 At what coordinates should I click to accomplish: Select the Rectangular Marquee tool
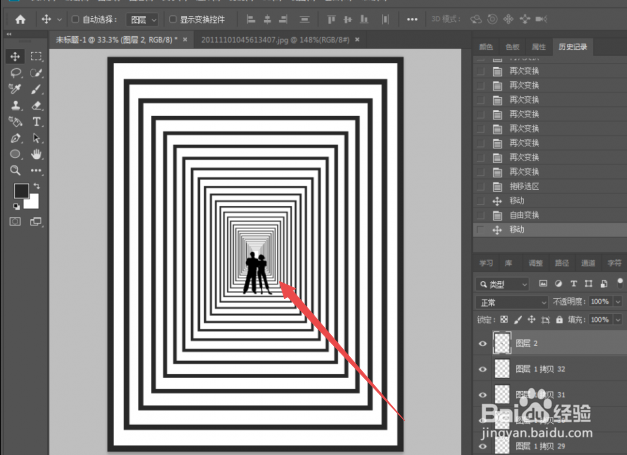[36, 56]
